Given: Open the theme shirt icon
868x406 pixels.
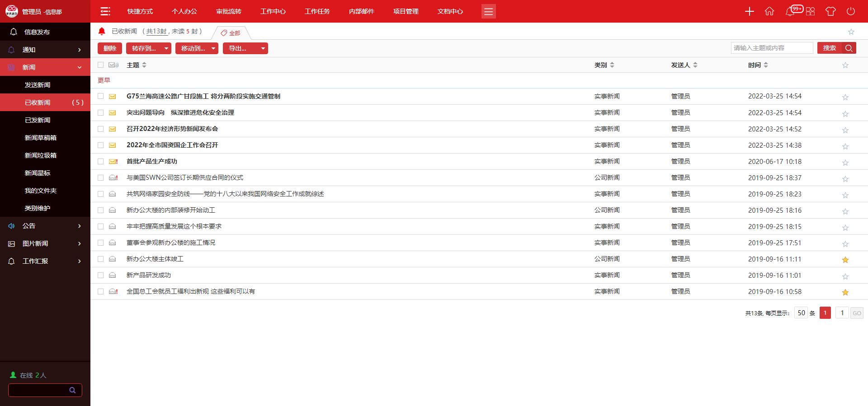Looking at the screenshot, I should (x=830, y=11).
